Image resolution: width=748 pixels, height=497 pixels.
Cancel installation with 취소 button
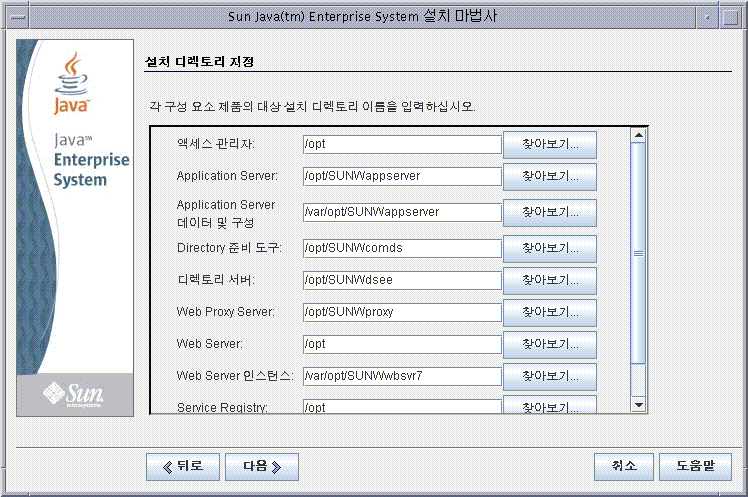(624, 466)
